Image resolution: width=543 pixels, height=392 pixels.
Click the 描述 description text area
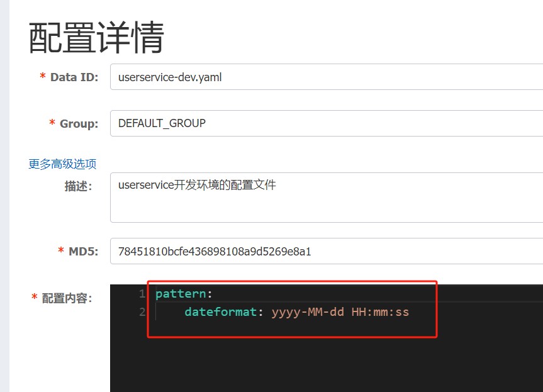(327, 198)
